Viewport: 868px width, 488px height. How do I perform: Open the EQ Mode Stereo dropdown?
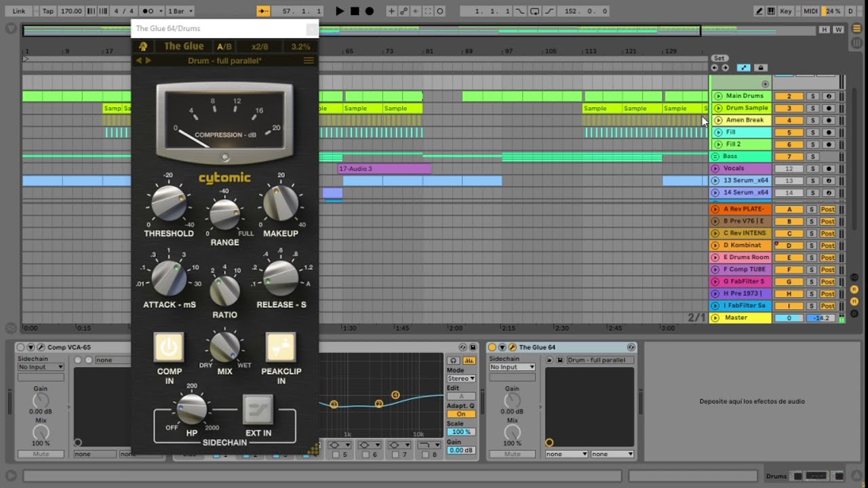click(x=461, y=379)
